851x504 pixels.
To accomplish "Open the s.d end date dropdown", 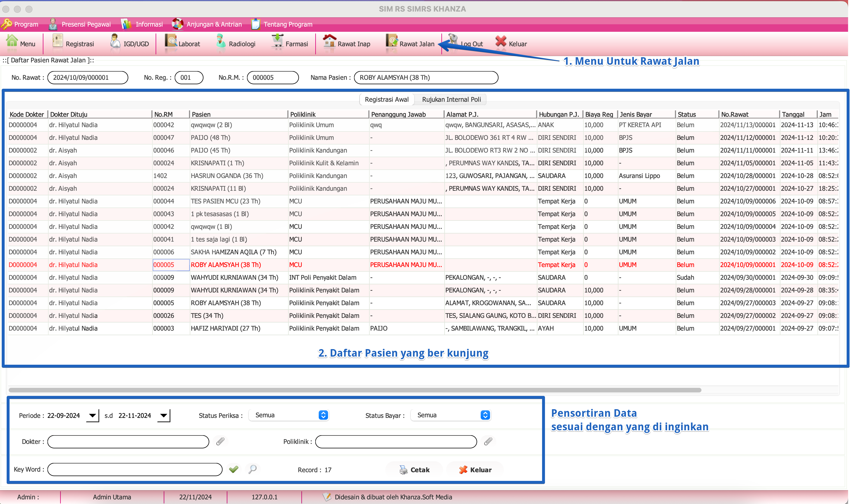I will pyautogui.click(x=163, y=415).
